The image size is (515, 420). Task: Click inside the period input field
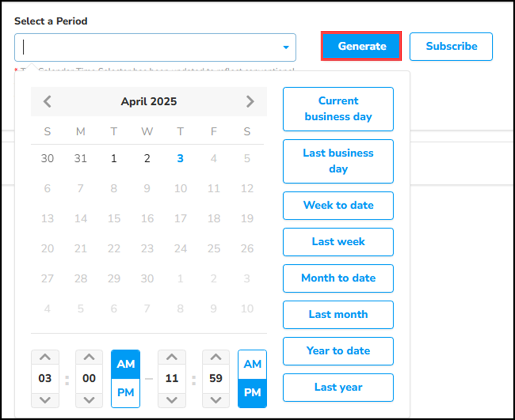[x=148, y=47]
